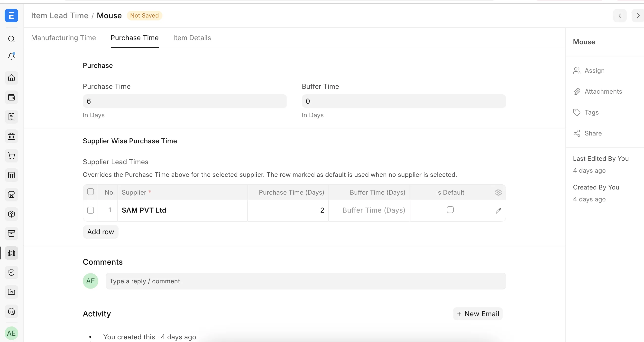Click the Created By You text
This screenshot has width=644, height=342.
click(x=596, y=187)
